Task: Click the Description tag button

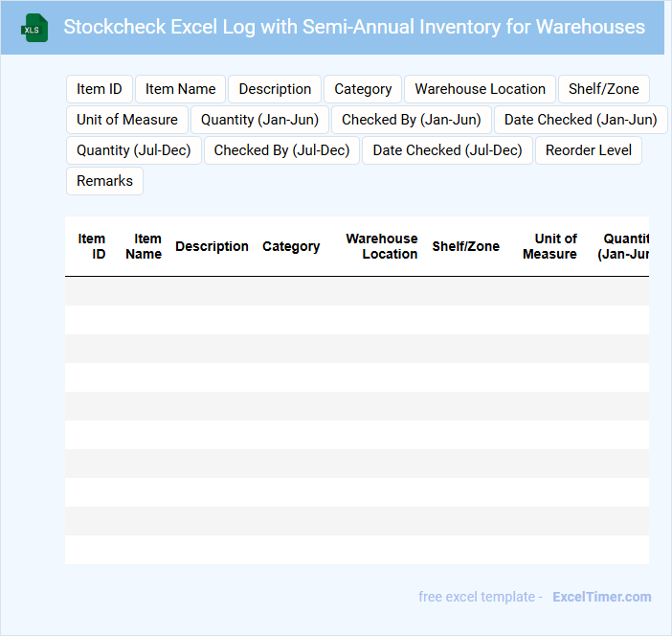Action: tap(275, 89)
